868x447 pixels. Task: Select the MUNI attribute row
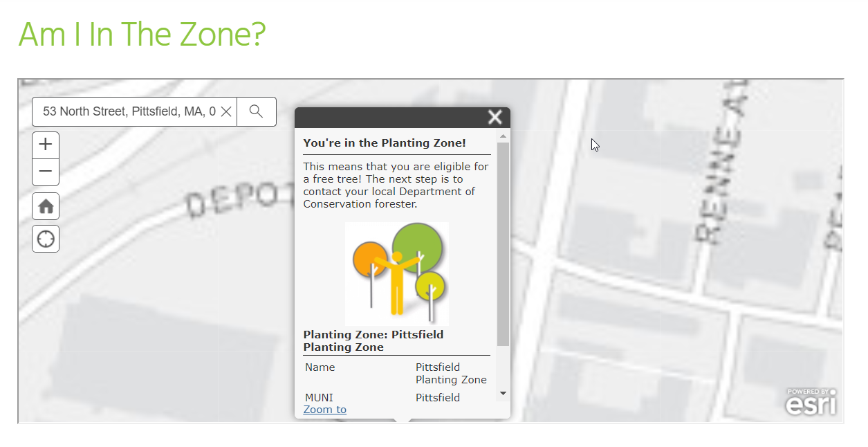click(x=397, y=398)
